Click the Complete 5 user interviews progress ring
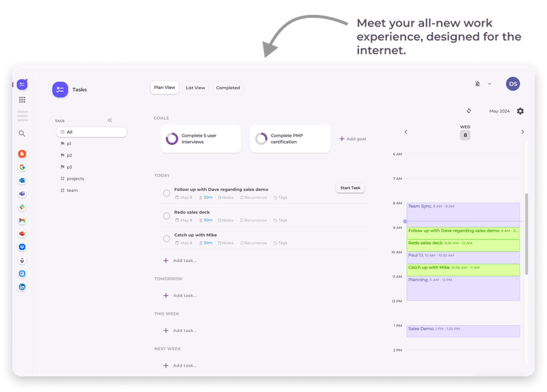This screenshot has height=392, width=547. click(x=172, y=139)
